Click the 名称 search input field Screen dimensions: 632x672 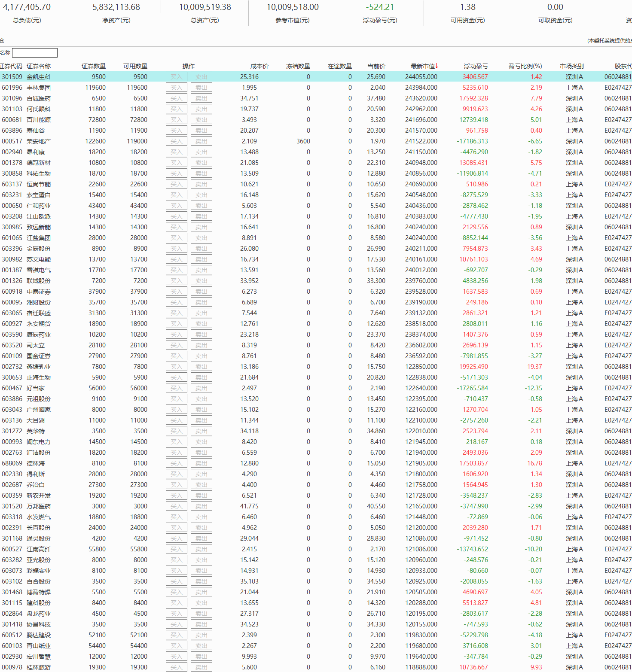point(35,53)
